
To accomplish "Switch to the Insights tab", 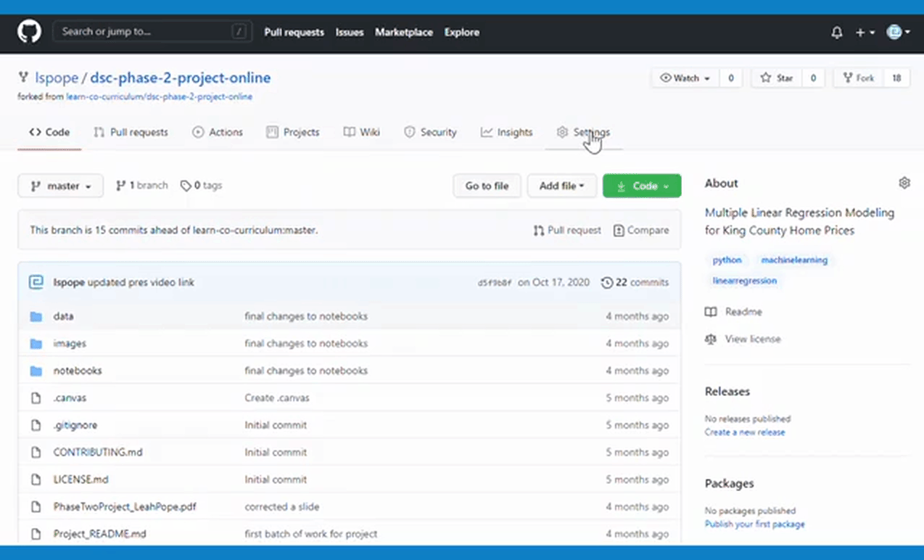I will coord(507,132).
